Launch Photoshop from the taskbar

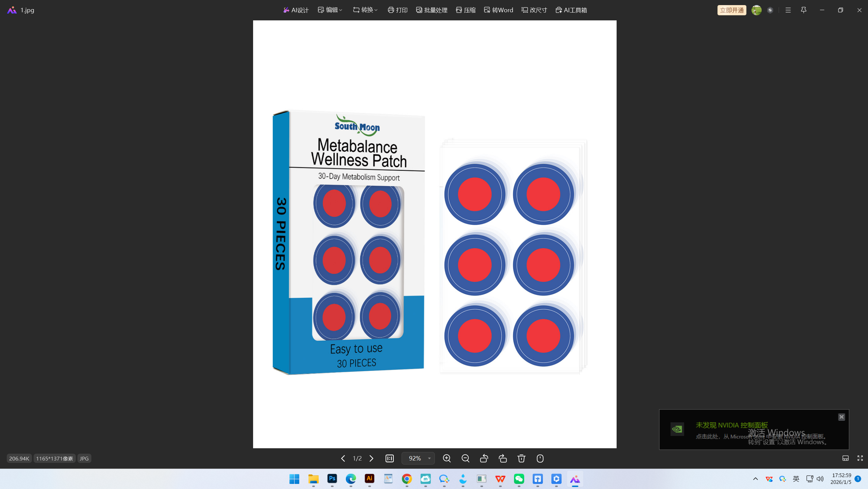pos(332,479)
